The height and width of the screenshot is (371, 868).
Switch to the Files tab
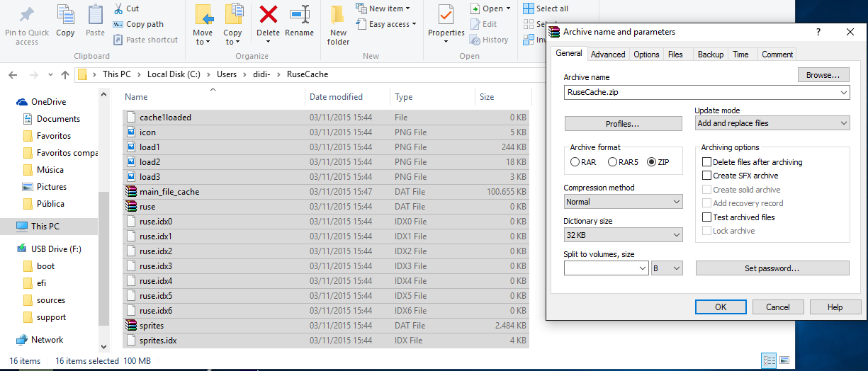coord(676,55)
